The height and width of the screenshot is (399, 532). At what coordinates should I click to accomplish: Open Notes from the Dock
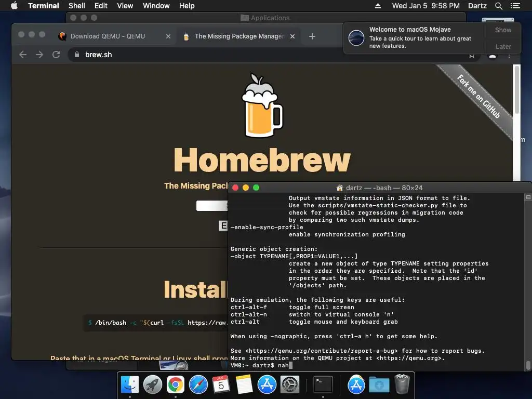pyautogui.click(x=244, y=385)
